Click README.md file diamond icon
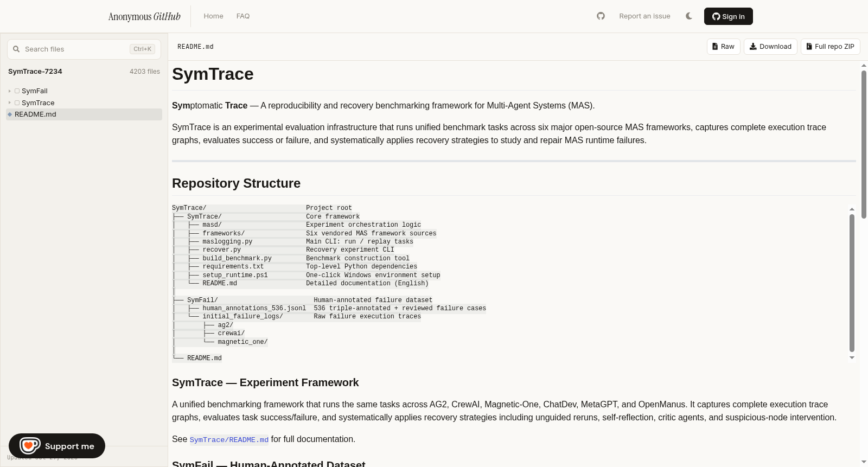 tap(10, 114)
